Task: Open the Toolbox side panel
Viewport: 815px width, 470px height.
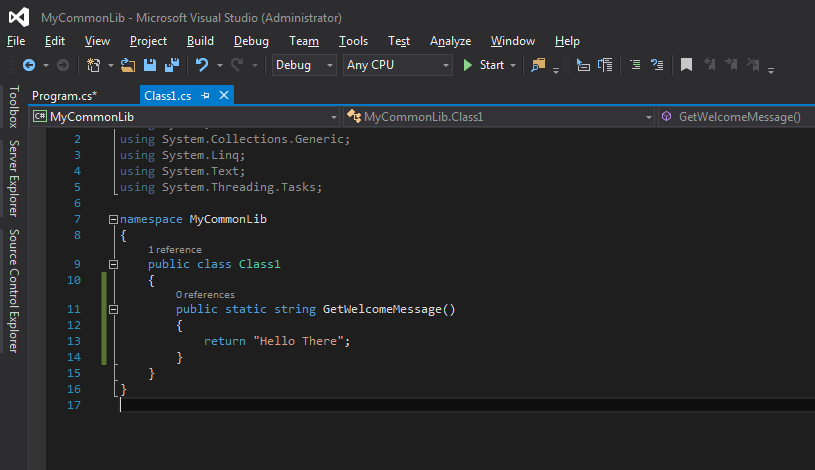Action: click(x=14, y=107)
